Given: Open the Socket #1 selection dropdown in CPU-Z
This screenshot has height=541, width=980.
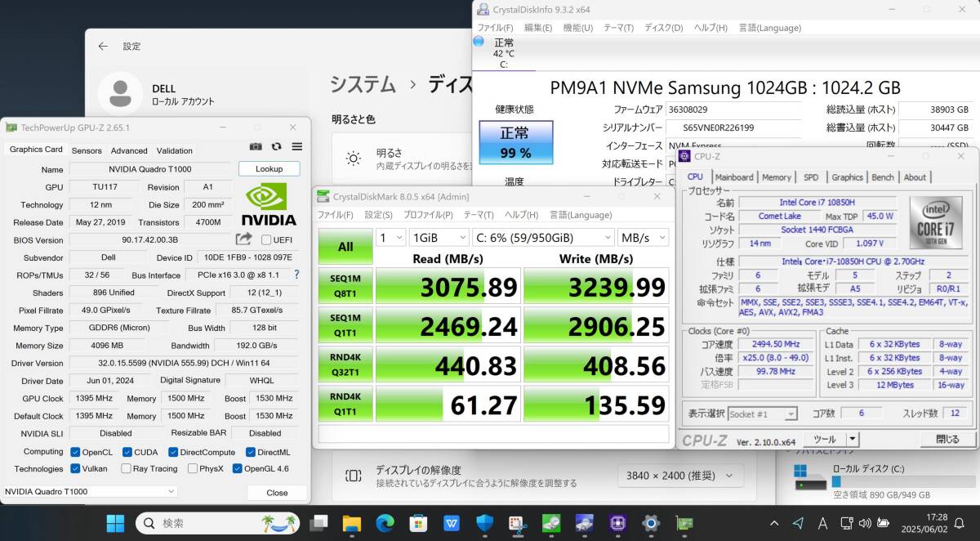Looking at the screenshot, I should tap(763, 414).
